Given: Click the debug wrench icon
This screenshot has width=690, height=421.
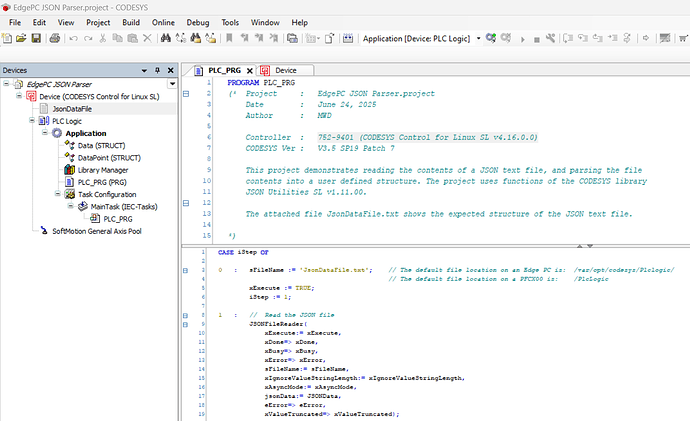Looking at the screenshot, I should click(x=551, y=38).
